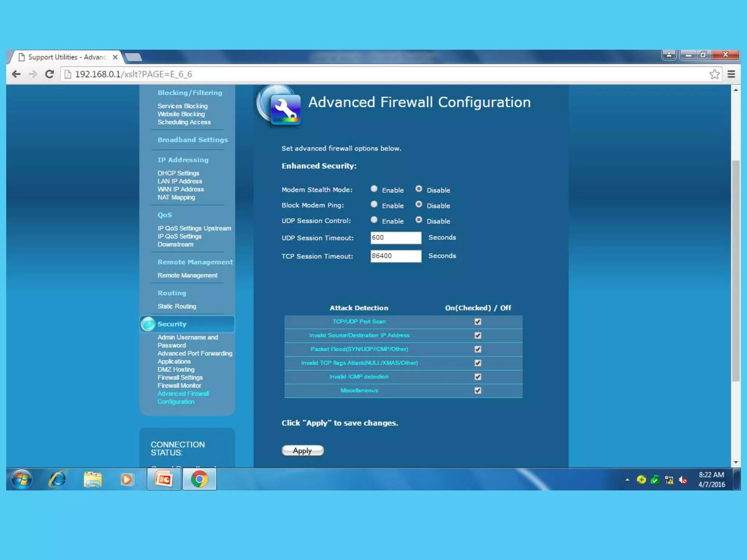747x560 pixels.
Task: Click the scrollbar down arrow
Action: tap(736, 462)
